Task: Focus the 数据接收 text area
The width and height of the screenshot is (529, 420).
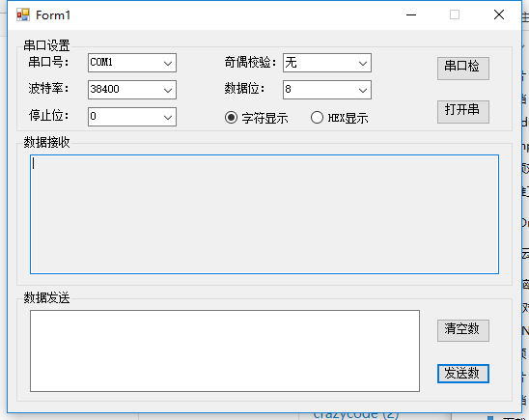Action: click(x=264, y=214)
